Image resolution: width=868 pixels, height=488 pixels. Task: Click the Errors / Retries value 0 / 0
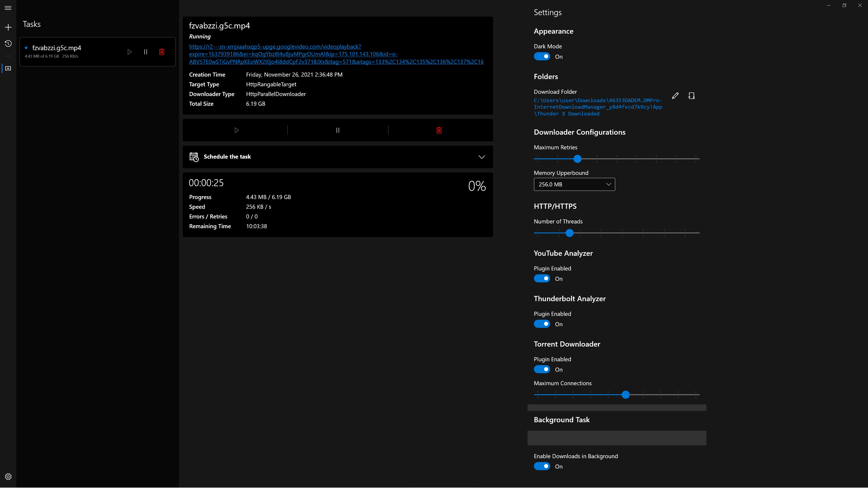tap(252, 217)
